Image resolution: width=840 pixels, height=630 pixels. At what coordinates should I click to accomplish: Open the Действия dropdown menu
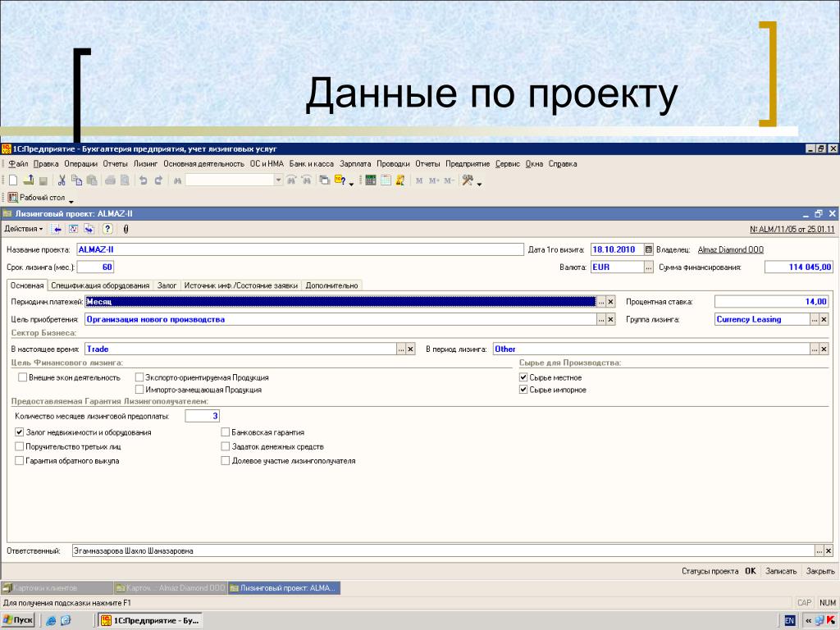pos(24,230)
